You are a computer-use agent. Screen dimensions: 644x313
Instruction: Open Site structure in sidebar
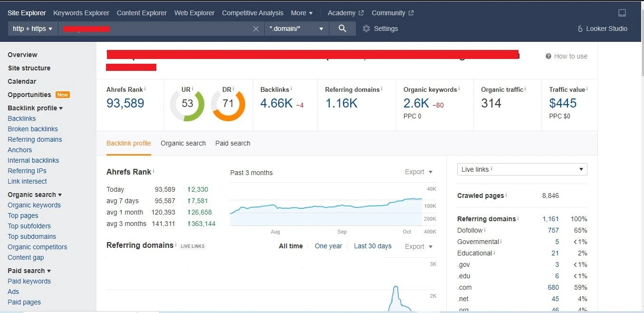point(29,68)
